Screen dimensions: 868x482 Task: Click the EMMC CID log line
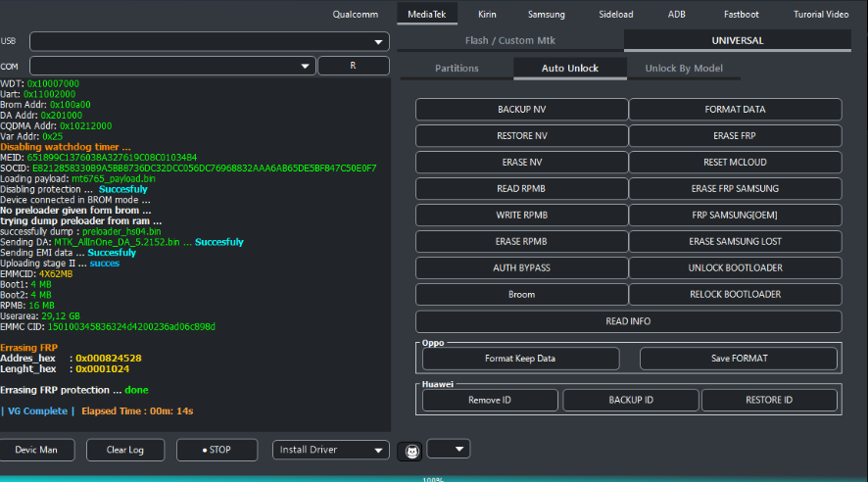[x=108, y=327]
